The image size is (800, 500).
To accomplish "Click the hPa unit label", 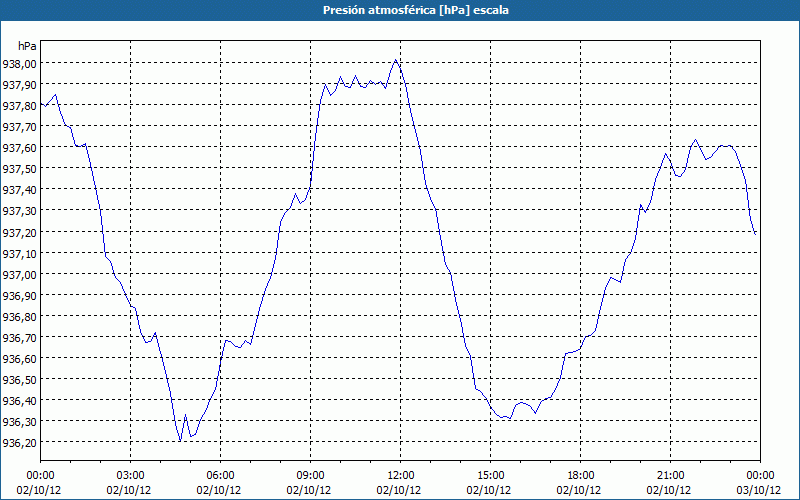I will click(27, 46).
